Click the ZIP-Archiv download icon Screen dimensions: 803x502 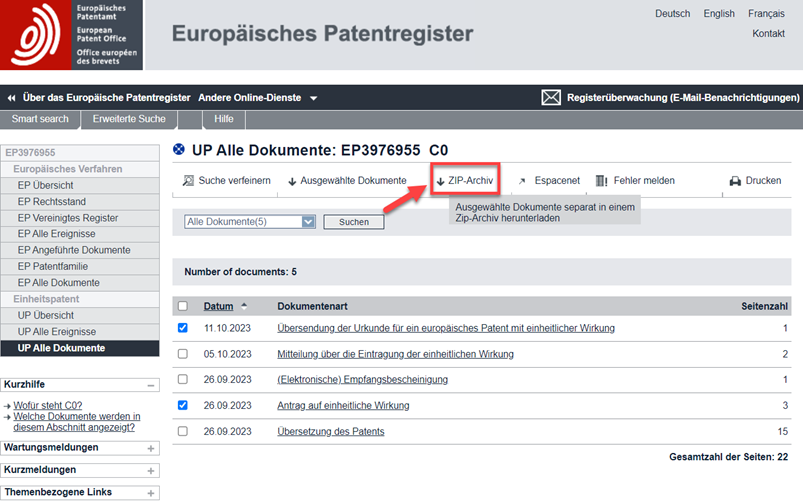(440, 181)
